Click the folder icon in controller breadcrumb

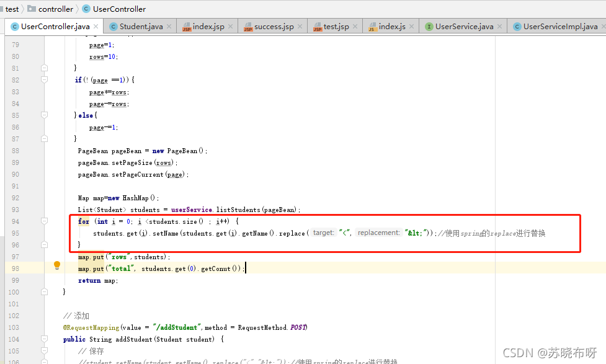32,9
